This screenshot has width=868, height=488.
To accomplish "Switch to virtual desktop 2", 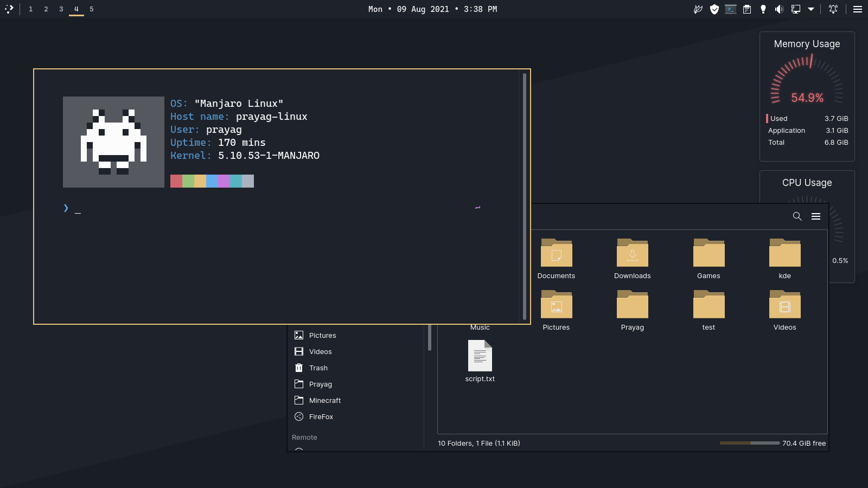I will [x=46, y=9].
